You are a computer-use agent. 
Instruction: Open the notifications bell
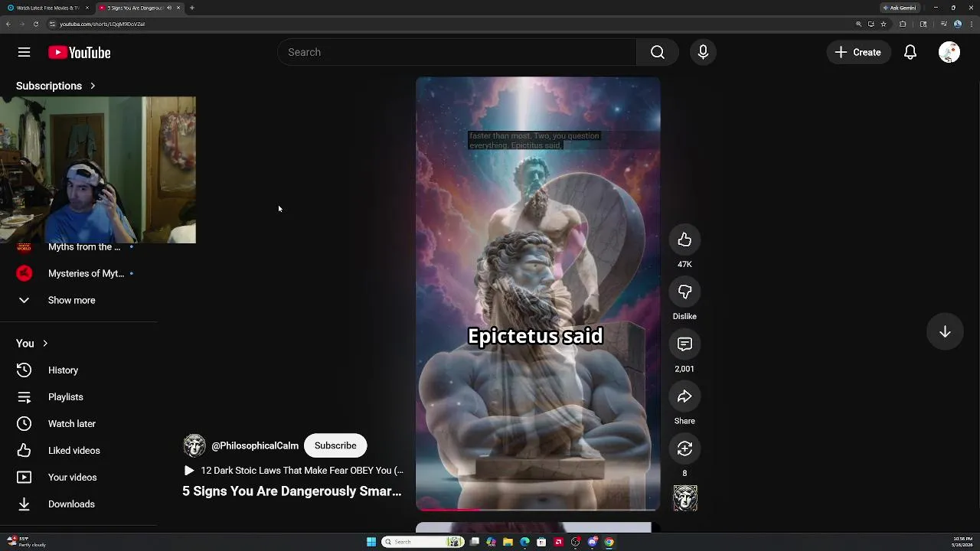(910, 52)
